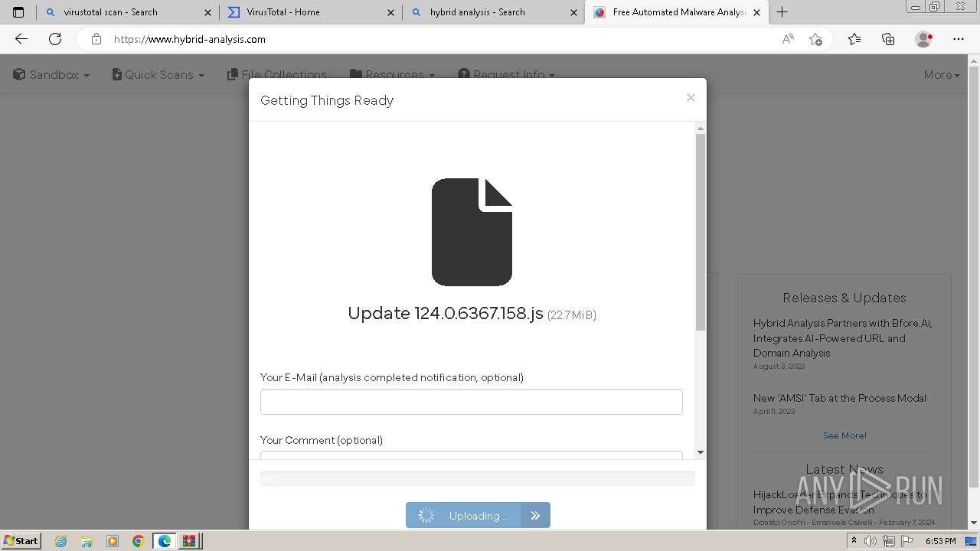
Task: Expand the Sandbox dropdown menu
Action: (51, 74)
